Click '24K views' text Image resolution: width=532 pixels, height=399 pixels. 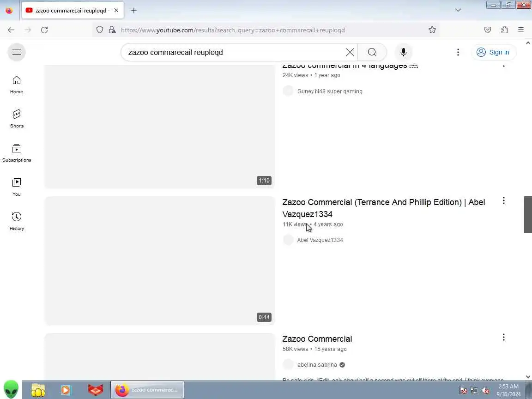coord(295,75)
